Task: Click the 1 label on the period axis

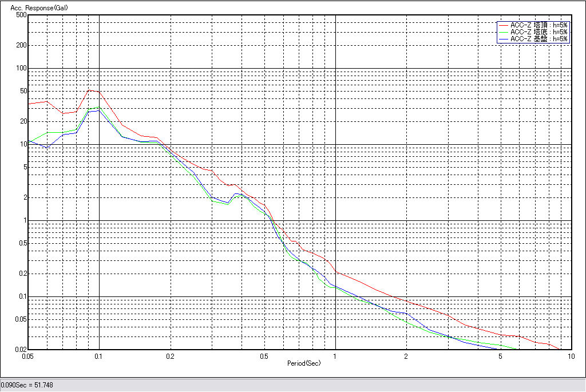Action: click(x=335, y=356)
